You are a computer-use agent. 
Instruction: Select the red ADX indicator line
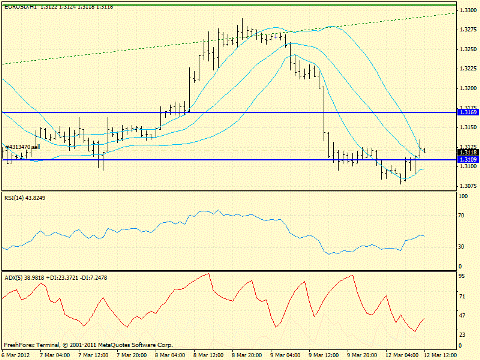(x=213, y=302)
